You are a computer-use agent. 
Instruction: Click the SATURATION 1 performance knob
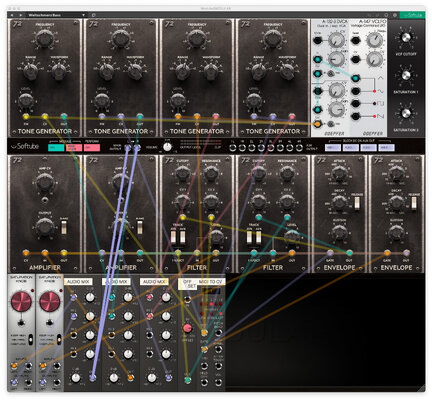(405, 75)
